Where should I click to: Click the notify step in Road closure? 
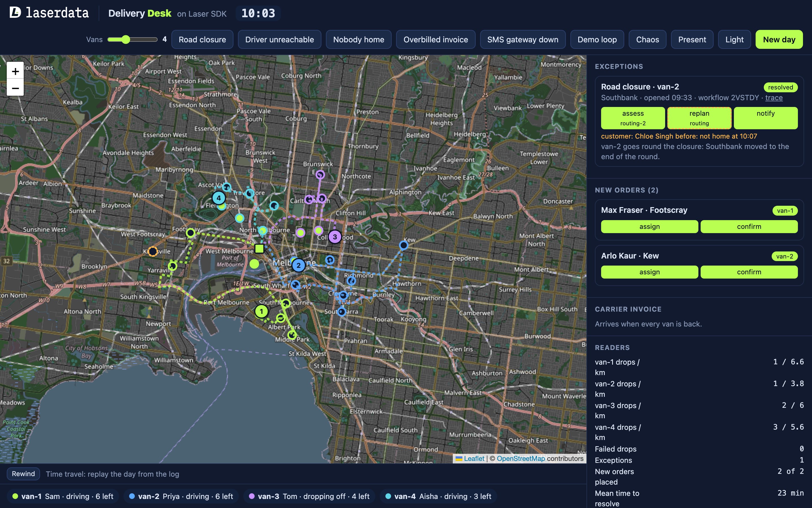(766, 118)
